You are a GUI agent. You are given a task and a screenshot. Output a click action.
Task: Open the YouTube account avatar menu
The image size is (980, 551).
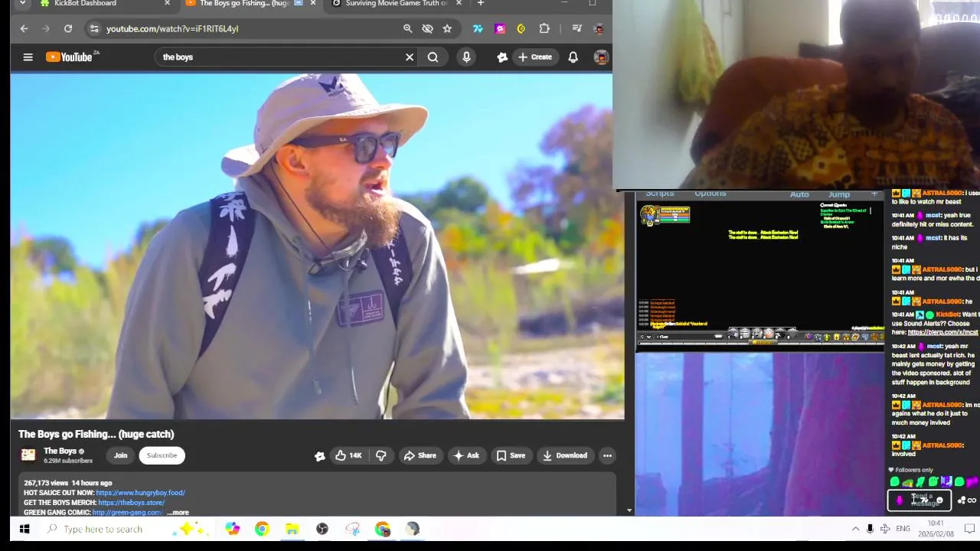tap(601, 57)
